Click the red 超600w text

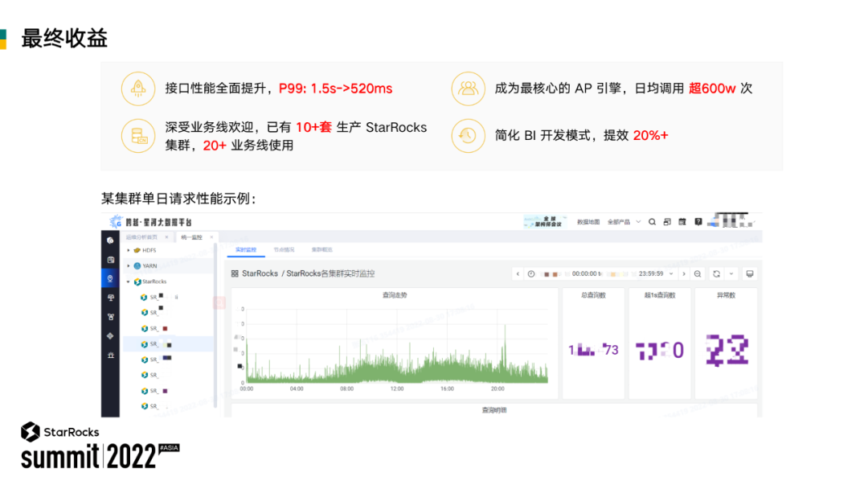tap(712, 88)
